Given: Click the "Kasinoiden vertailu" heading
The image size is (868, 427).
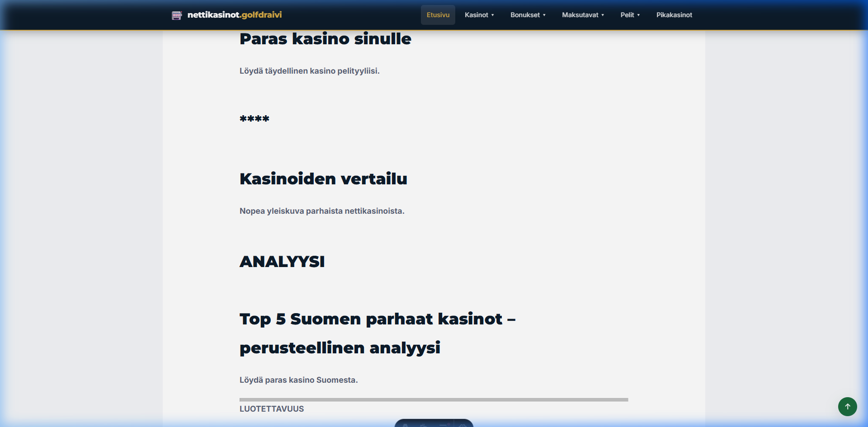Looking at the screenshot, I should tap(323, 179).
